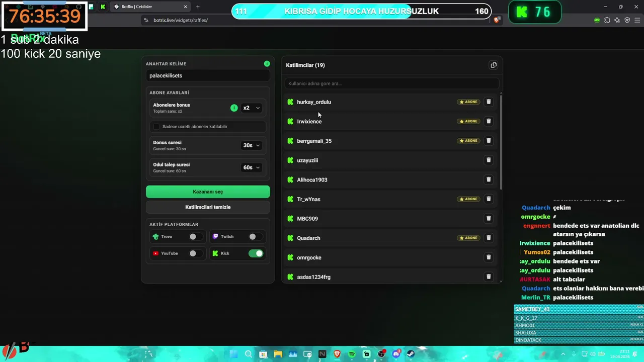Click green info icon beside Anahtar Kelime
The width and height of the screenshot is (644, 362).
(267, 64)
